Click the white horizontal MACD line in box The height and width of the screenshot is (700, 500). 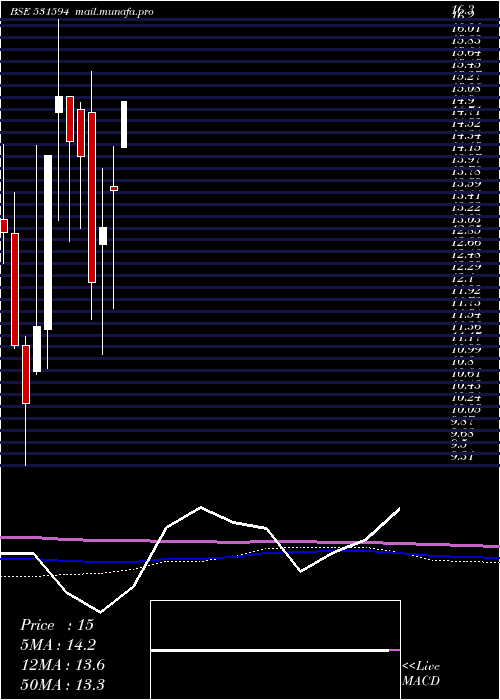pyautogui.click(x=270, y=650)
